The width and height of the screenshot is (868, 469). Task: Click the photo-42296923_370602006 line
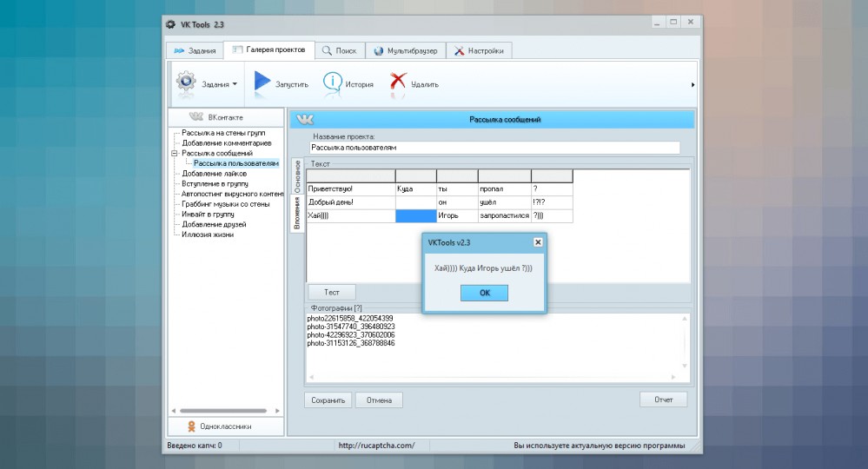pos(351,335)
